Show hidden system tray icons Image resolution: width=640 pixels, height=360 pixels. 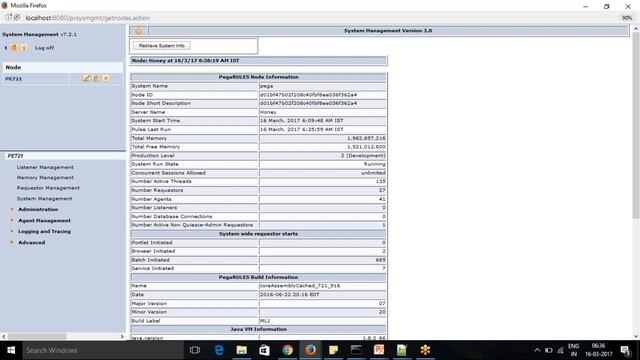click(x=537, y=350)
